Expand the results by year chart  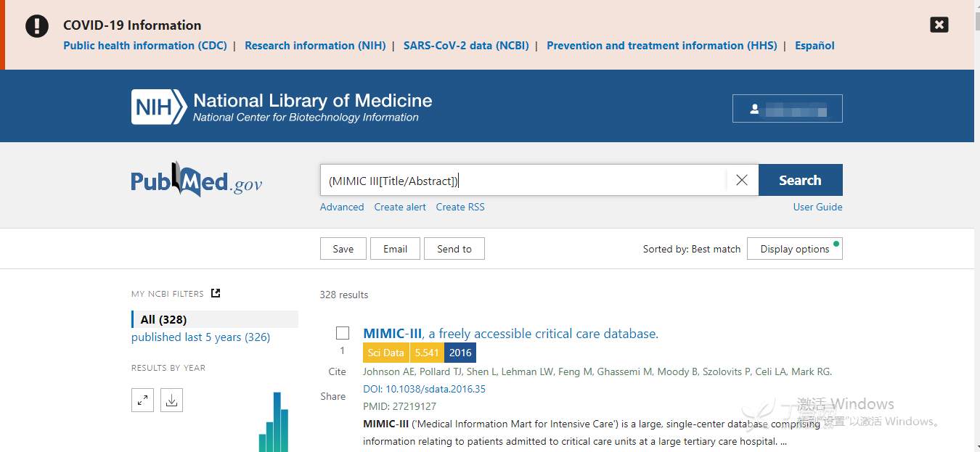click(142, 400)
